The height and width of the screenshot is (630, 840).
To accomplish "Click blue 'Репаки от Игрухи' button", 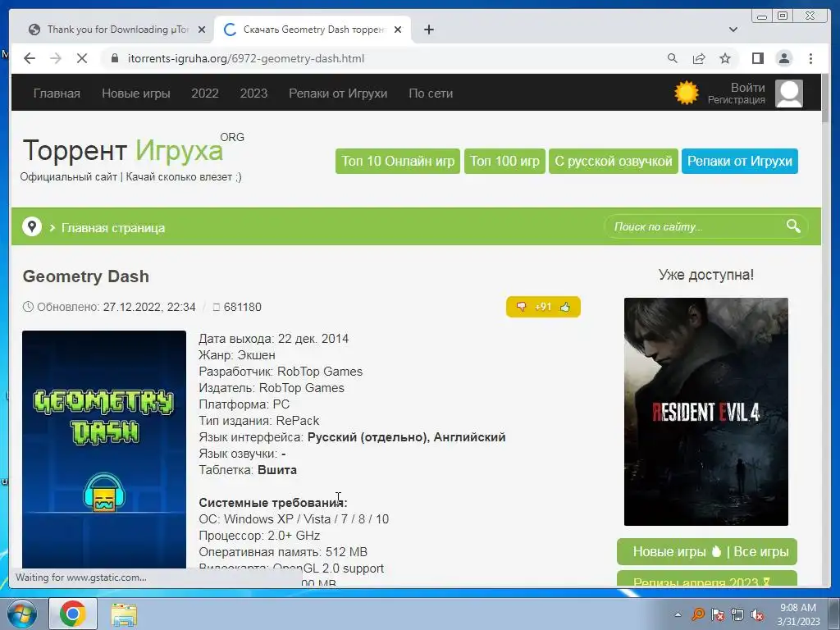I will pos(740,162).
